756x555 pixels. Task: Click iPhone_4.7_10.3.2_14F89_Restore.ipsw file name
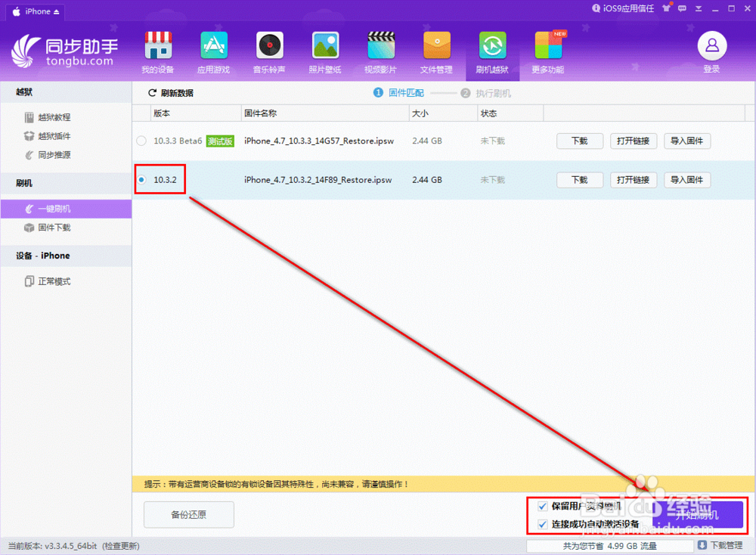pos(318,180)
